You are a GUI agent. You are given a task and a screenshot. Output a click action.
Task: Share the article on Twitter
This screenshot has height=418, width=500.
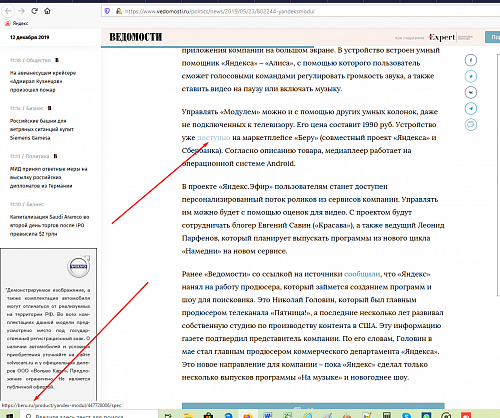tap(471, 76)
